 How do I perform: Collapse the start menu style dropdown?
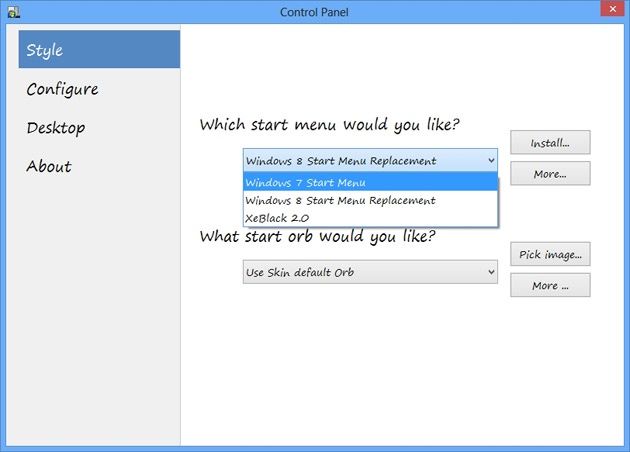click(370, 161)
